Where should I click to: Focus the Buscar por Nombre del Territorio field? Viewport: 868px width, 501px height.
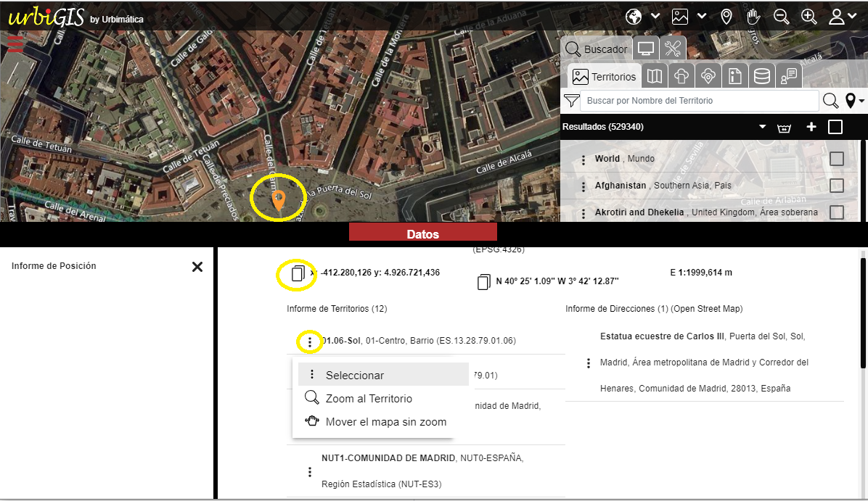(700, 101)
